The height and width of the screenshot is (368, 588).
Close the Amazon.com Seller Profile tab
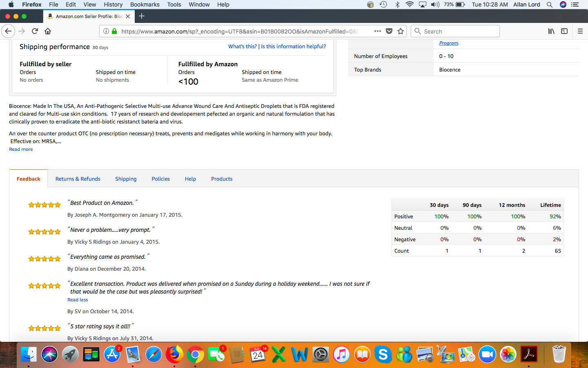pyautogui.click(x=128, y=16)
